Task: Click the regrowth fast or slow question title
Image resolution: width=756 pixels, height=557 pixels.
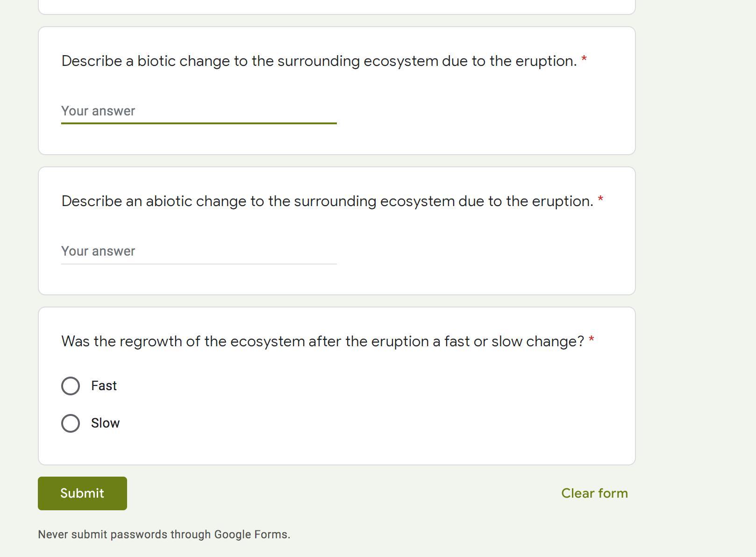Action: tap(322, 342)
